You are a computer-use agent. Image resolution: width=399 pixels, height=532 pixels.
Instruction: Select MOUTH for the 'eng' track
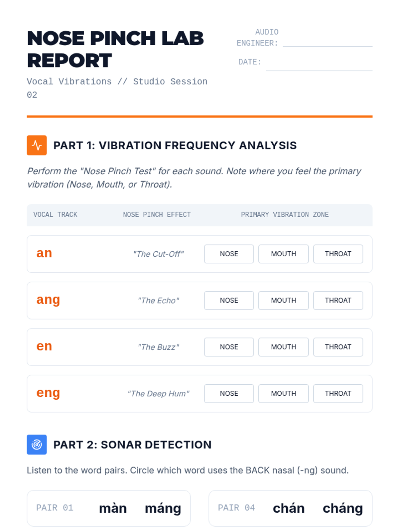[283, 394]
